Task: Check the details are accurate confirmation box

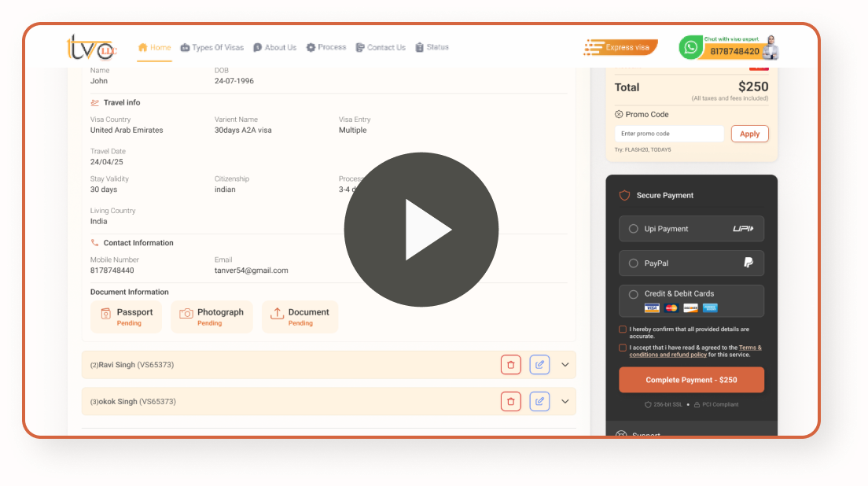Action: pyautogui.click(x=623, y=330)
